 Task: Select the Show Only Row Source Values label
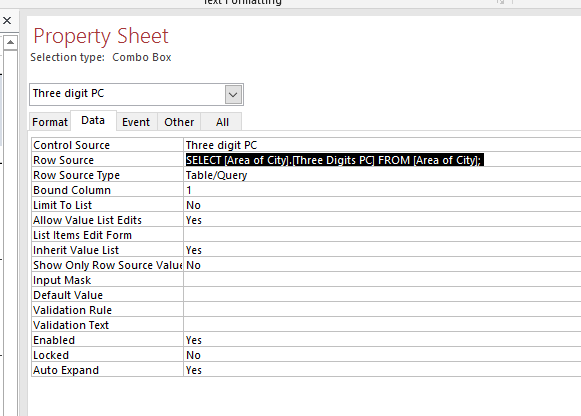tap(107, 265)
